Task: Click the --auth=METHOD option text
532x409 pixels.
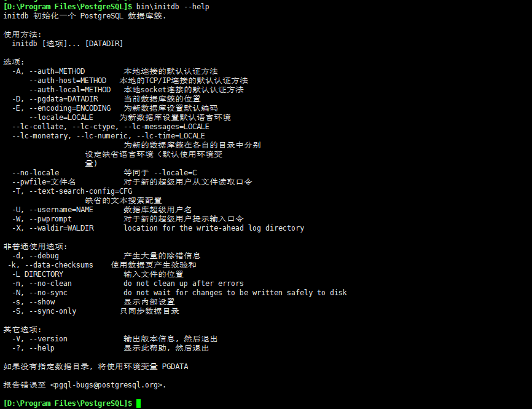Action: 57,71
